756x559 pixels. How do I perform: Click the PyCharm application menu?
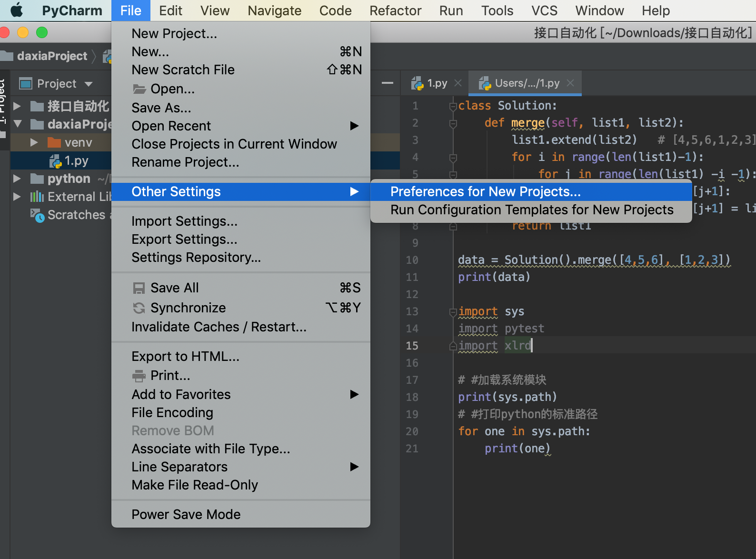coord(72,10)
